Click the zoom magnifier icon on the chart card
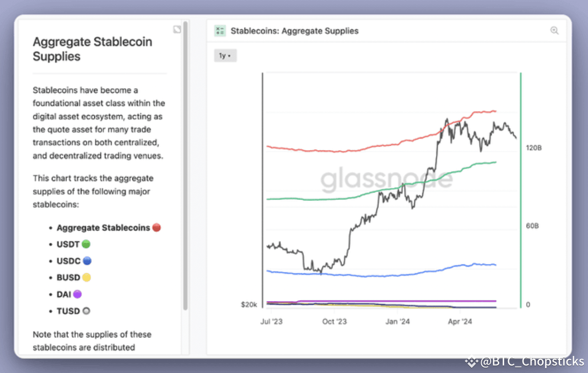 pyautogui.click(x=554, y=30)
